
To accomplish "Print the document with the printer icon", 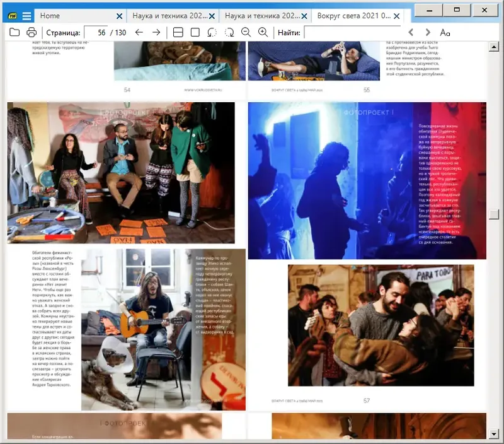I will pyautogui.click(x=31, y=32).
